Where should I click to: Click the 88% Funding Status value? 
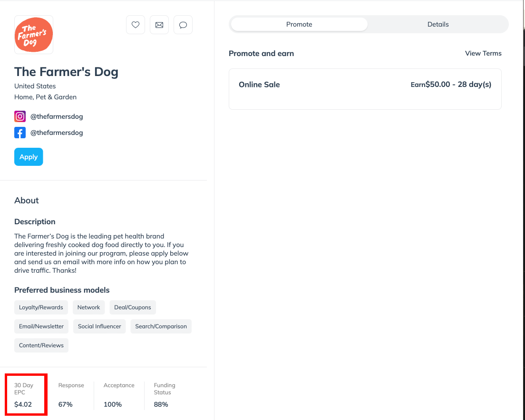click(161, 404)
